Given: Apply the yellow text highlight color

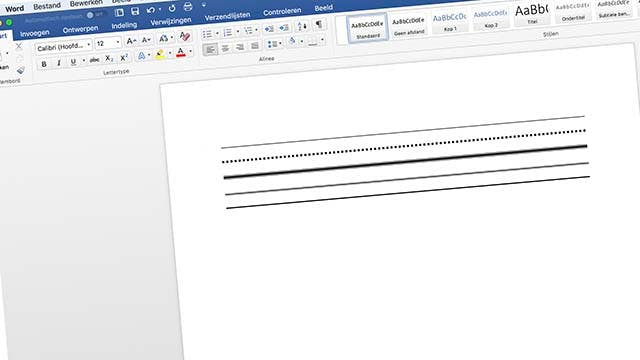Looking at the screenshot, I should point(160,54).
